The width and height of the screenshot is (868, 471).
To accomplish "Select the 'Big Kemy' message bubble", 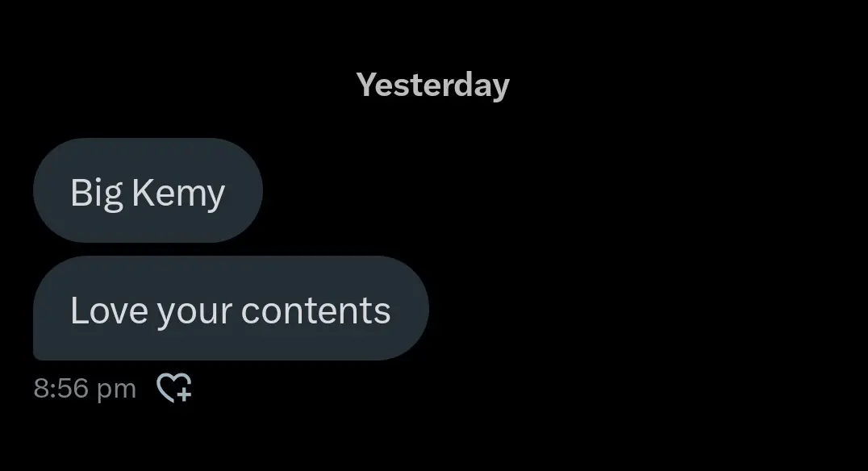I will pyautogui.click(x=148, y=190).
